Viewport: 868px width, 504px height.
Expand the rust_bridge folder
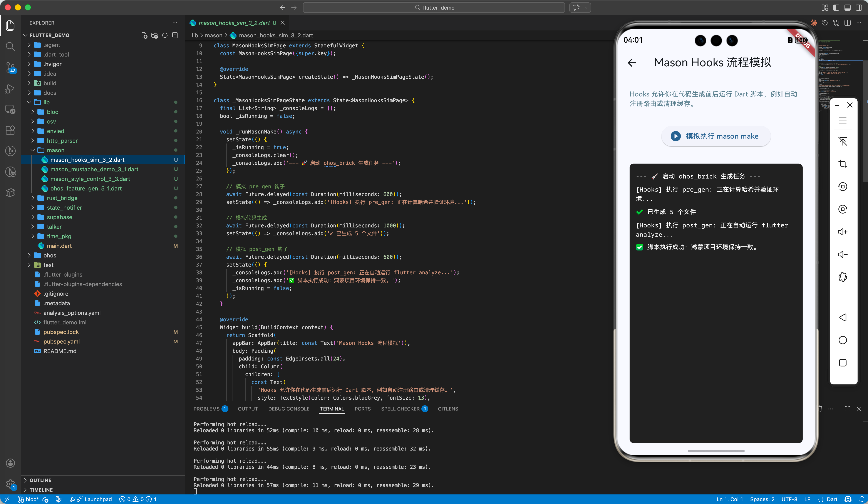(x=62, y=198)
